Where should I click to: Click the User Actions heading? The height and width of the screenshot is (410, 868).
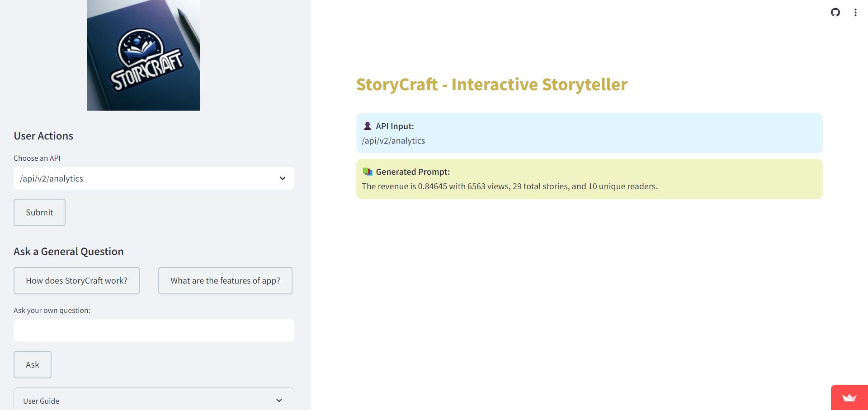tap(43, 136)
